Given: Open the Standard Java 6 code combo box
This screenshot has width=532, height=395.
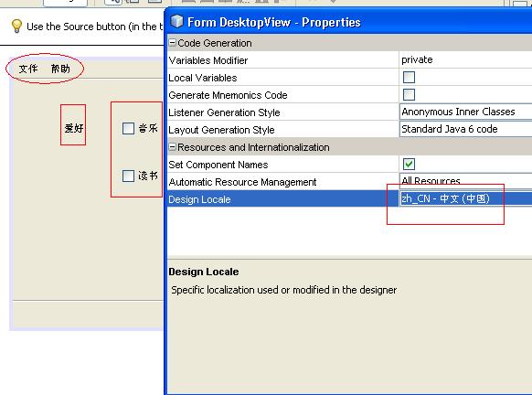Looking at the screenshot, I should [x=465, y=129].
